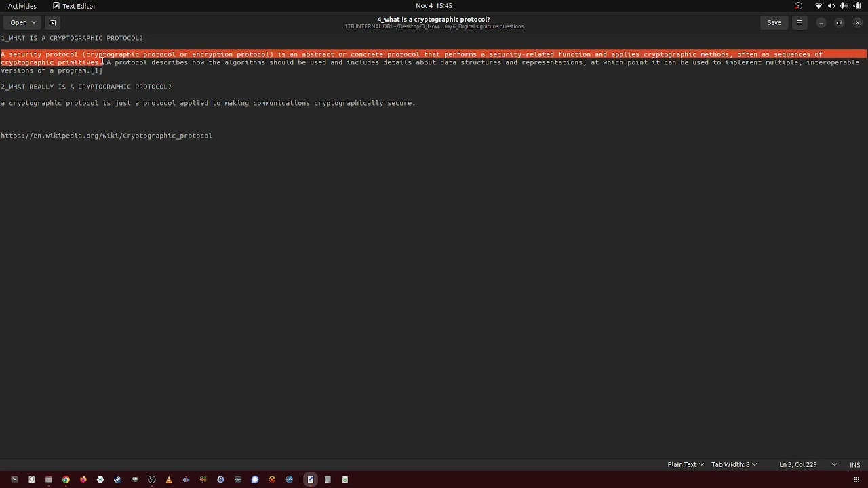The width and height of the screenshot is (868, 488).
Task: Show applications grid in bottom right corner
Action: pos(856,479)
